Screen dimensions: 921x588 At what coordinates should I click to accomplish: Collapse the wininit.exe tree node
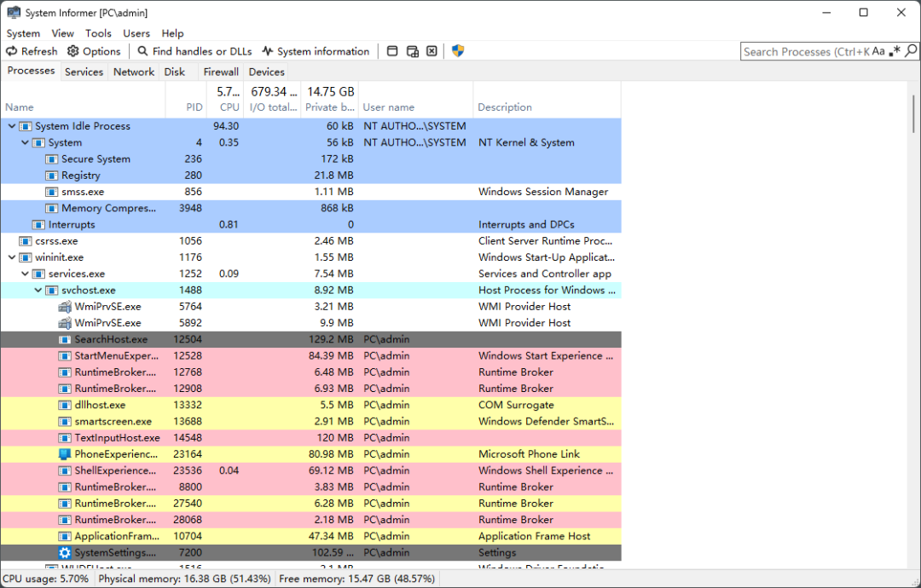coord(12,257)
